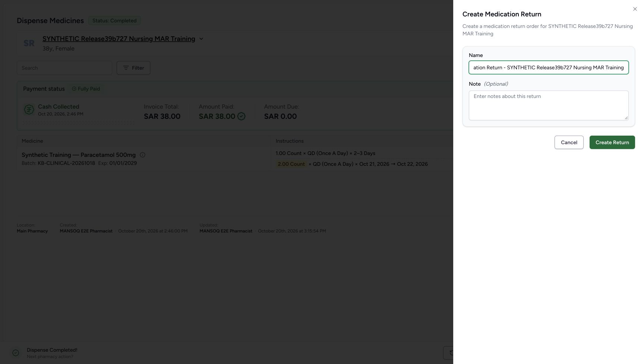Click the SAR 38.00 Invoice Total value
This screenshot has width=644, height=364.
(162, 116)
